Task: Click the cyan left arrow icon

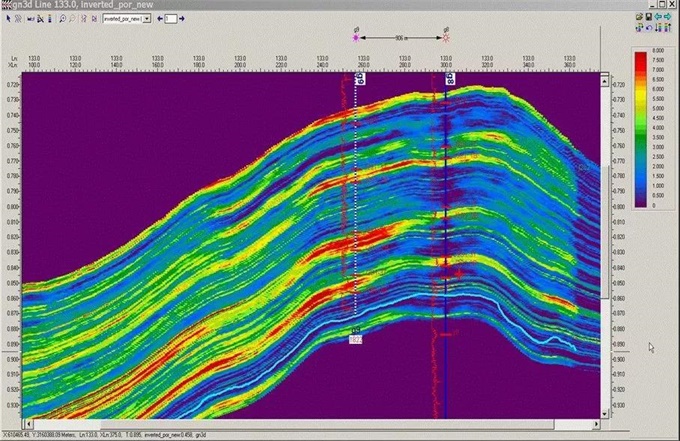Action: (659, 17)
